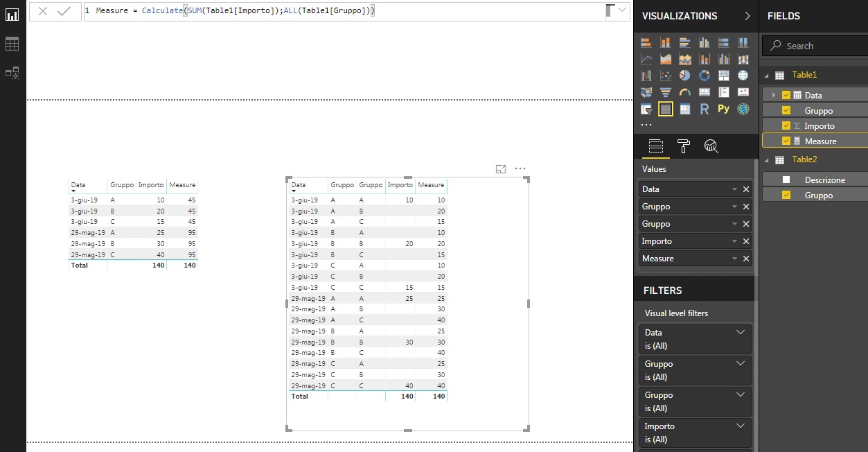Select the Slicer visualization

[646, 109]
